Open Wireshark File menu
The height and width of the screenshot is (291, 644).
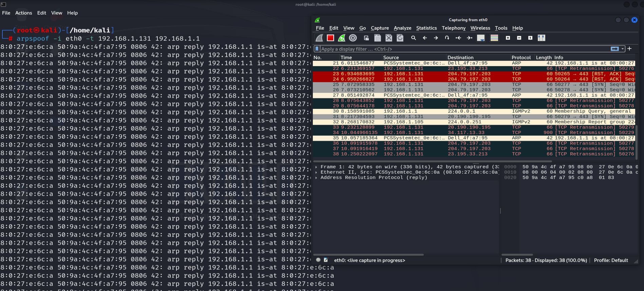point(320,28)
